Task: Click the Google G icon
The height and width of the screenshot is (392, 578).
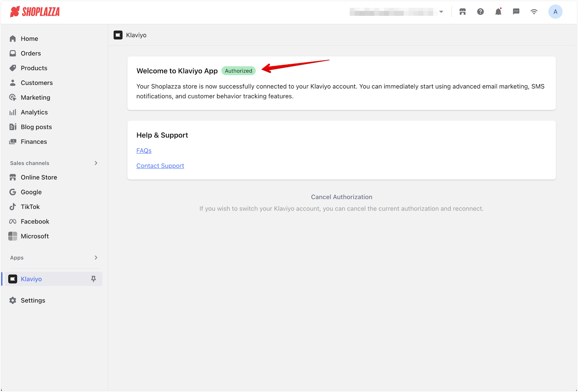Action: [x=13, y=192]
